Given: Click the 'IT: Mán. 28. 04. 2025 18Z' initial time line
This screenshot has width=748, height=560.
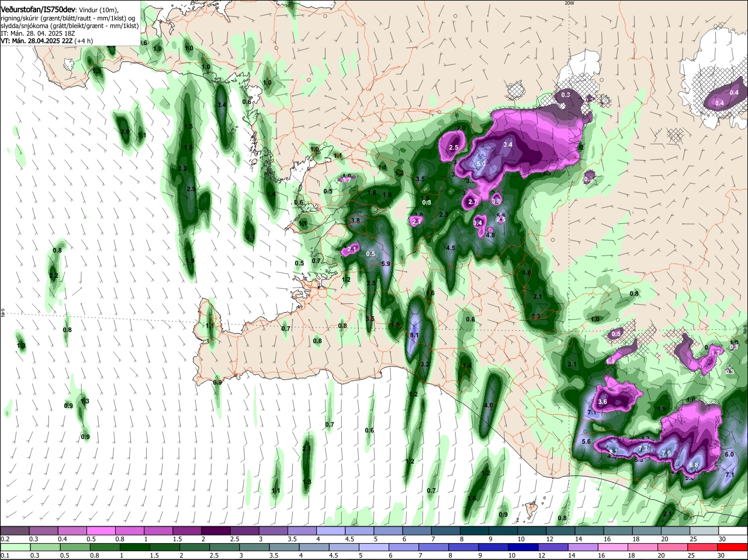Looking at the screenshot, I should point(38,33).
